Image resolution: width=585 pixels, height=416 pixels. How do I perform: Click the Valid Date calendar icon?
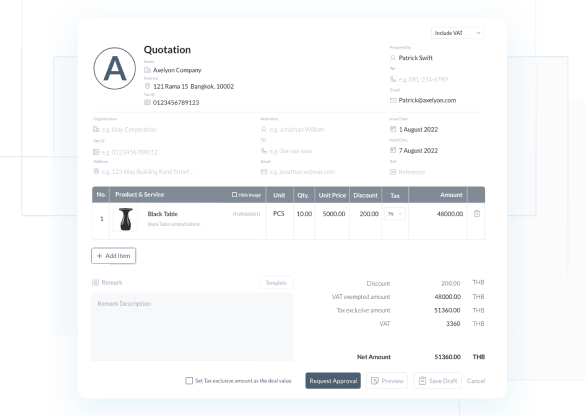click(393, 150)
